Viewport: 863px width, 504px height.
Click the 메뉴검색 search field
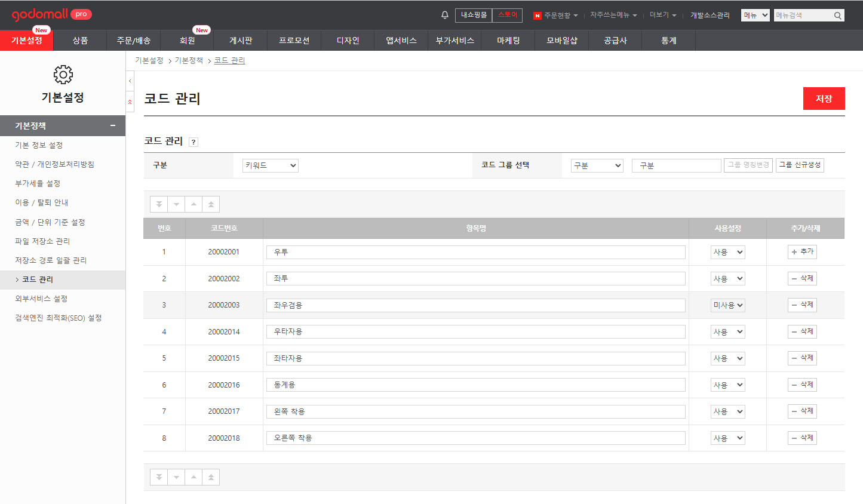point(803,16)
